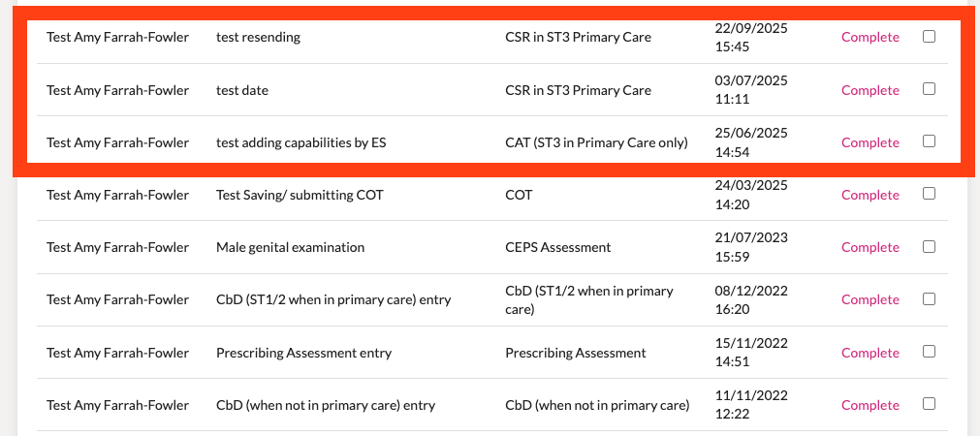Click Complete link dated 11/11/2022
The height and width of the screenshot is (436, 980).
click(870, 405)
